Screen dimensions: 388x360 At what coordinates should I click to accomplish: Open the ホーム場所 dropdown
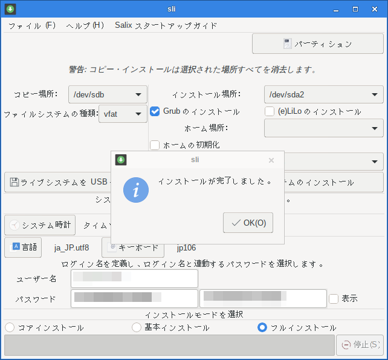pos(324,128)
